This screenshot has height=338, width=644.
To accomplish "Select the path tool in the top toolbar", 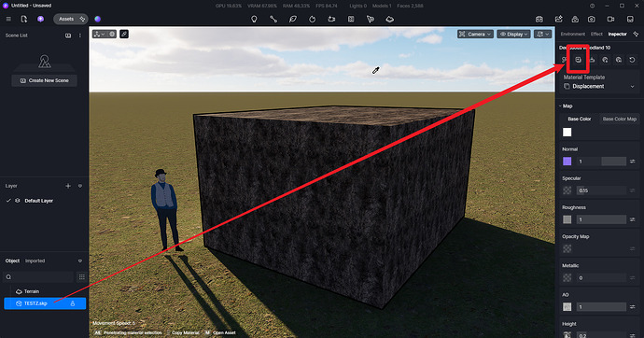I will (x=273, y=19).
